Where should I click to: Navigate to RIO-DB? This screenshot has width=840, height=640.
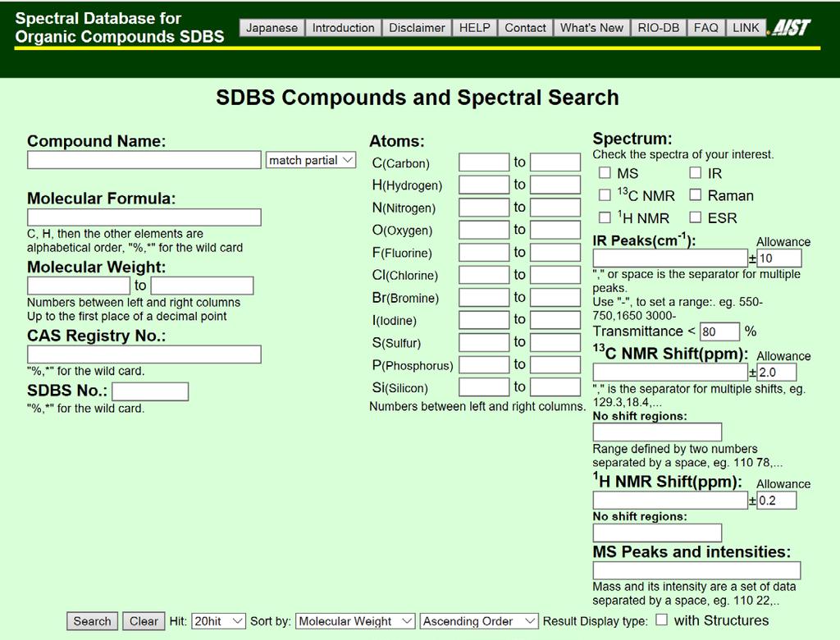(x=659, y=28)
